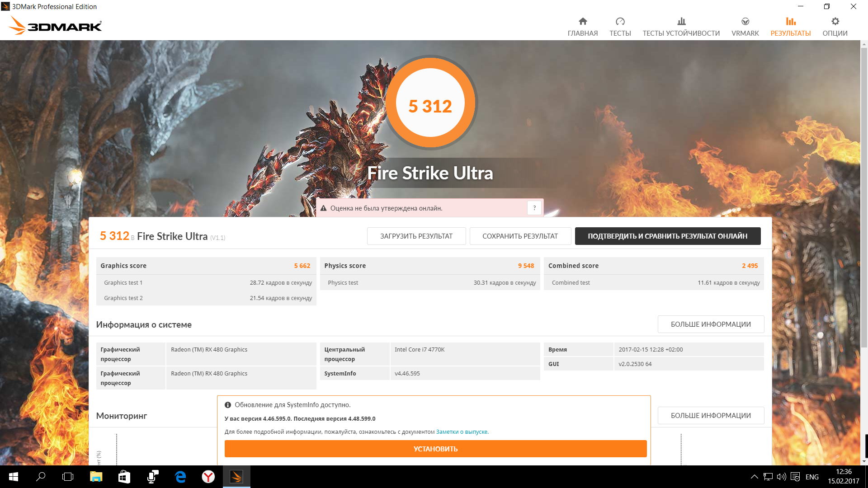The height and width of the screenshot is (488, 868).
Task: Open the Главная home icon tab
Action: (582, 27)
